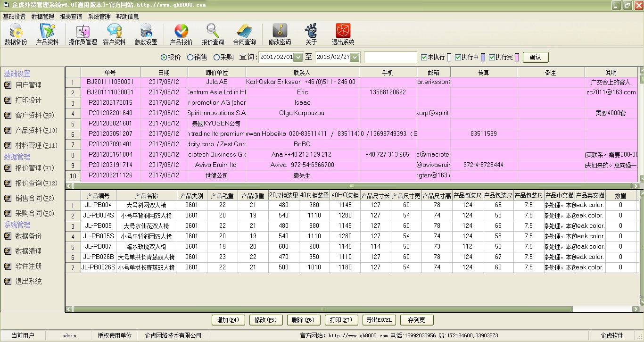The image size is (644, 342).
Task: Open the 系统管理 menu
Action: pyautogui.click(x=99, y=17)
